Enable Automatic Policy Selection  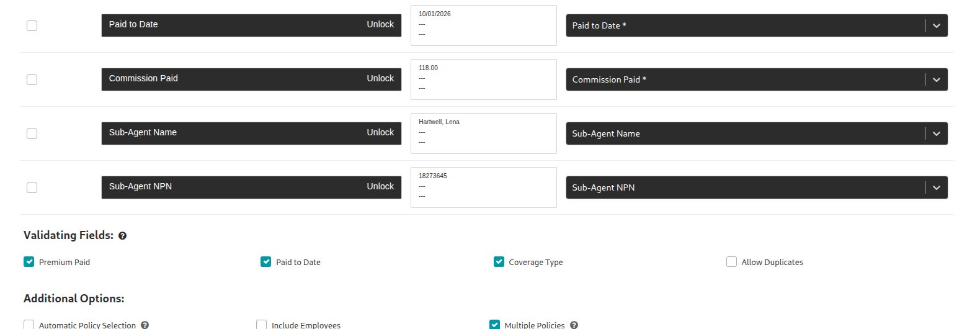point(29,325)
